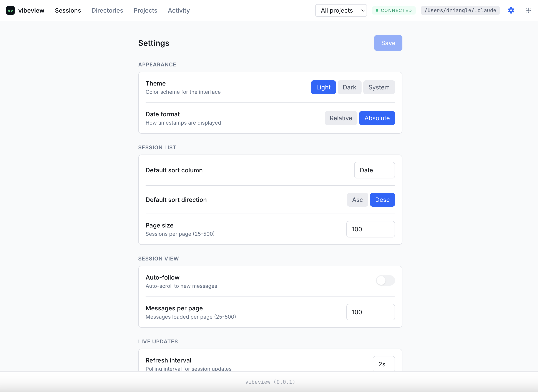
Task: Click the green CONNECTED status indicator
Action: (394, 10)
